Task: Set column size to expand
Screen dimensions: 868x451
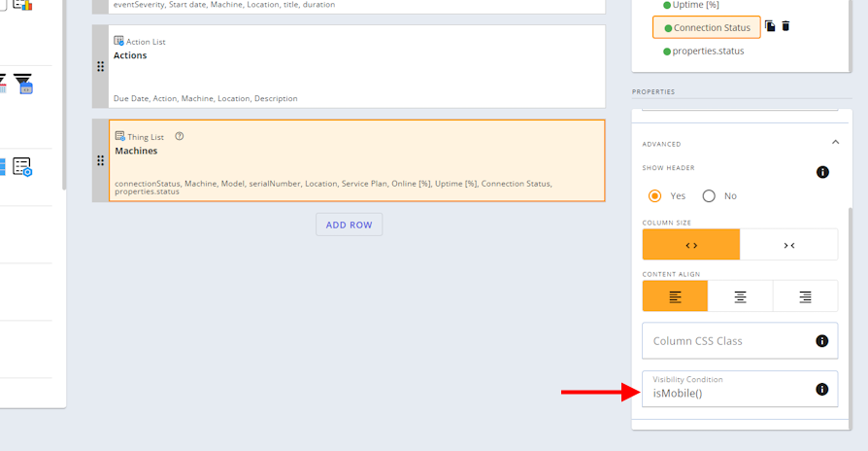Action: click(691, 245)
